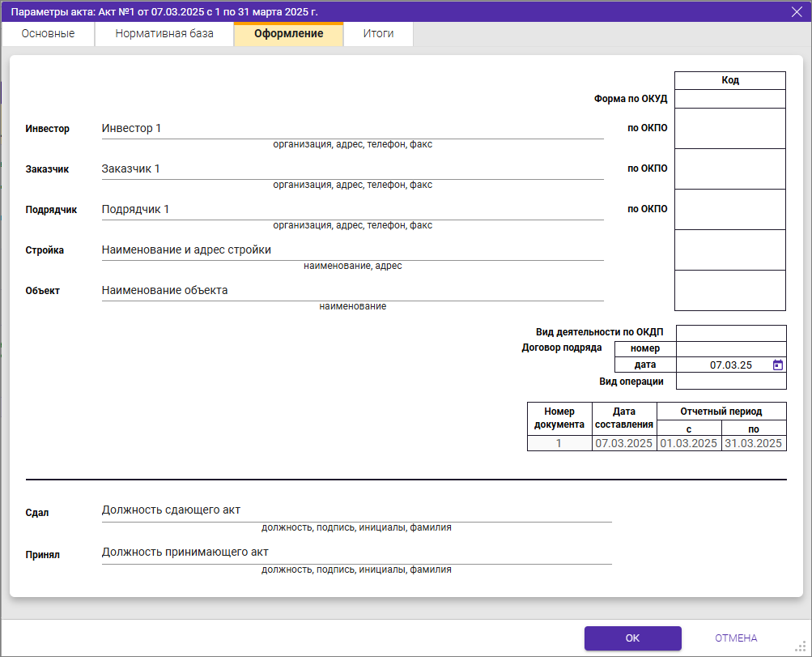Click the ОТМЕНА button

(x=735, y=638)
